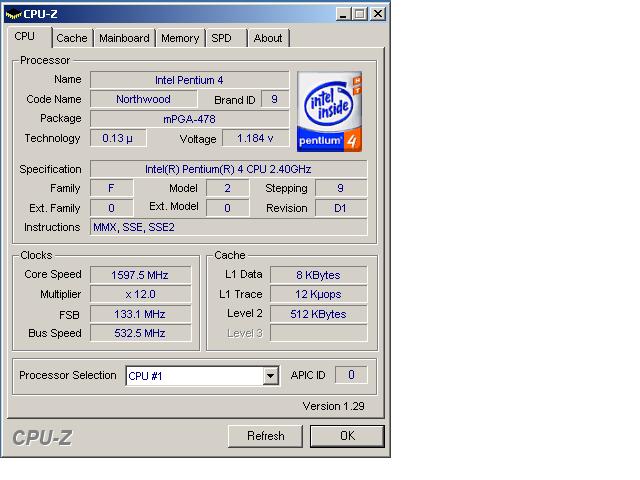The width and height of the screenshot is (640, 480).
Task: Click the 'Specification' label
Action: [50, 169]
